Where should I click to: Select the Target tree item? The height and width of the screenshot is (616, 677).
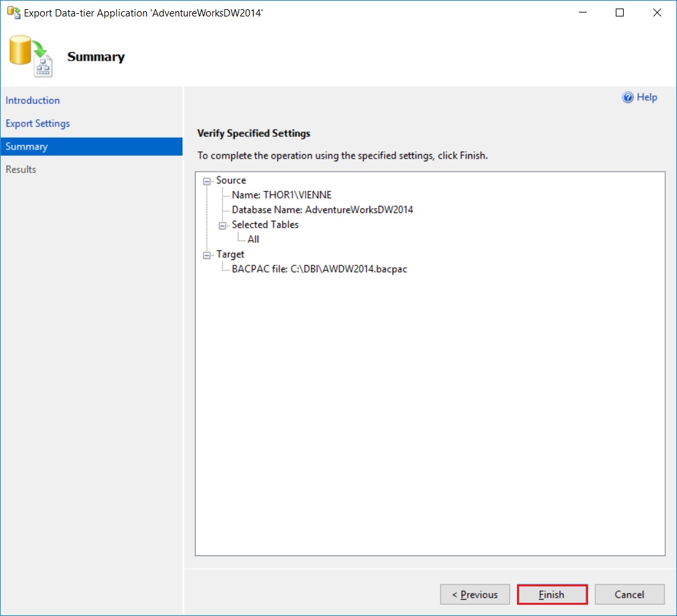(230, 255)
